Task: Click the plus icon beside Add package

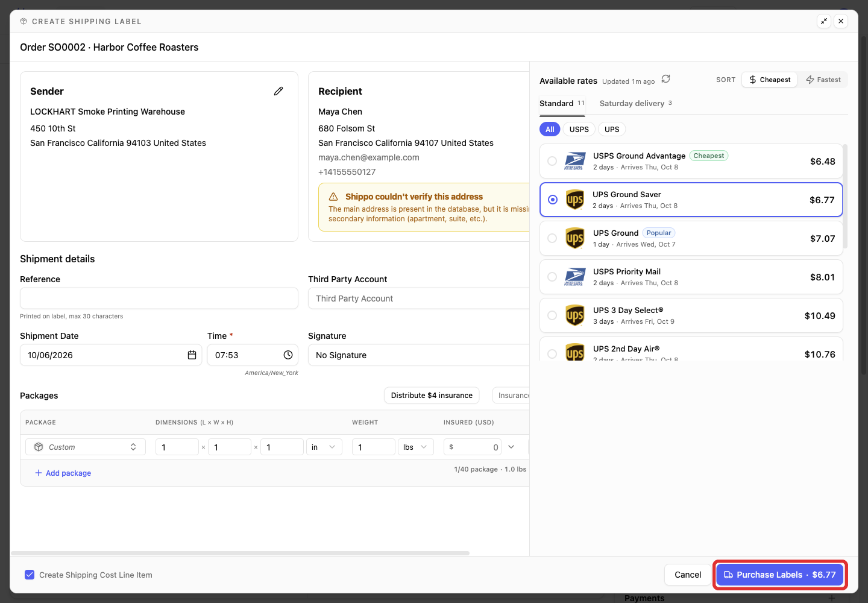Action: point(39,473)
